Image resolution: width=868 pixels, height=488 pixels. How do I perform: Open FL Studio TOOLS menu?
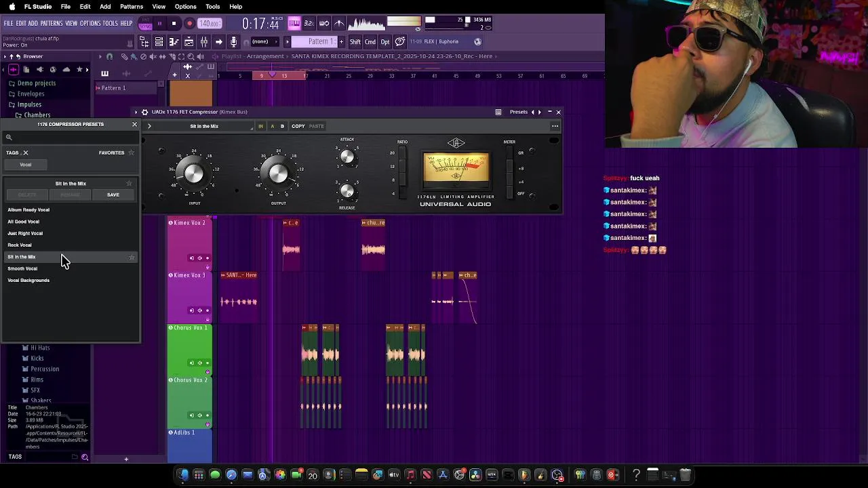click(x=111, y=24)
